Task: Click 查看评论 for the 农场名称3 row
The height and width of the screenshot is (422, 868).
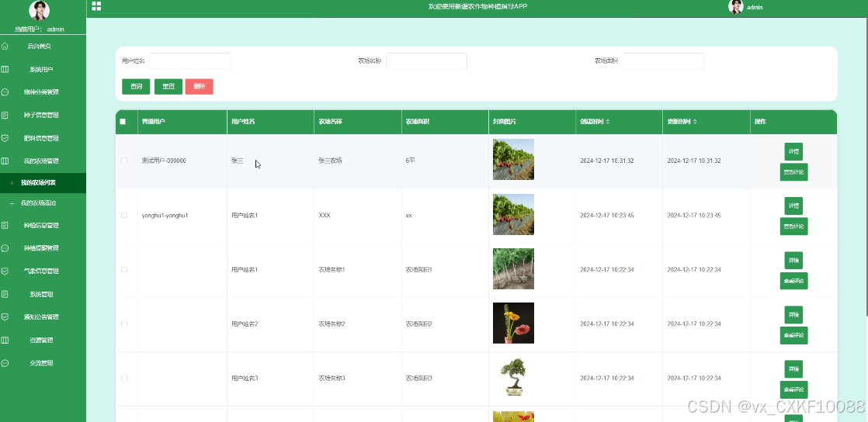Action: 793,389
